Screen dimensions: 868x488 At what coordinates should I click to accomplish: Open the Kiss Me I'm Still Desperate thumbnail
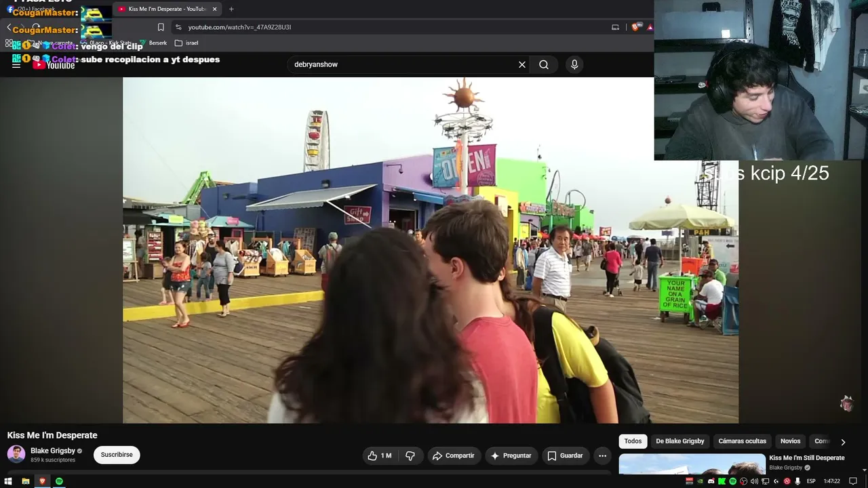pos(692,464)
